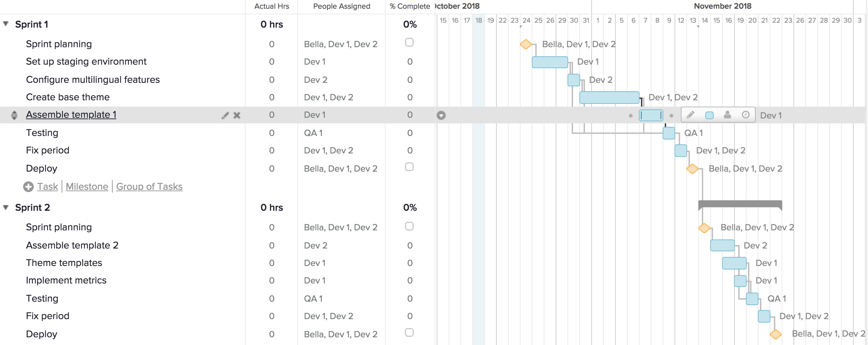Open the clock icon in the popup toolbar
Screen dimensions: 868x345
[746, 115]
